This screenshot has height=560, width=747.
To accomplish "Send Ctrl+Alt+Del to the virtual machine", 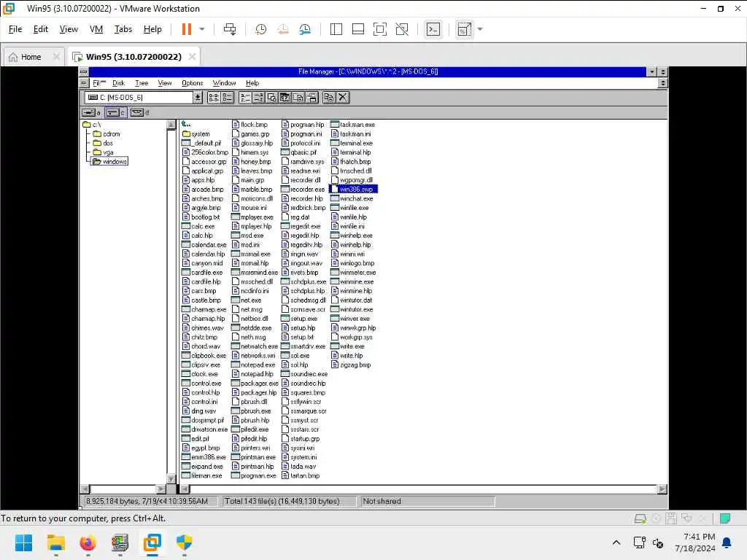I will pyautogui.click(x=230, y=29).
